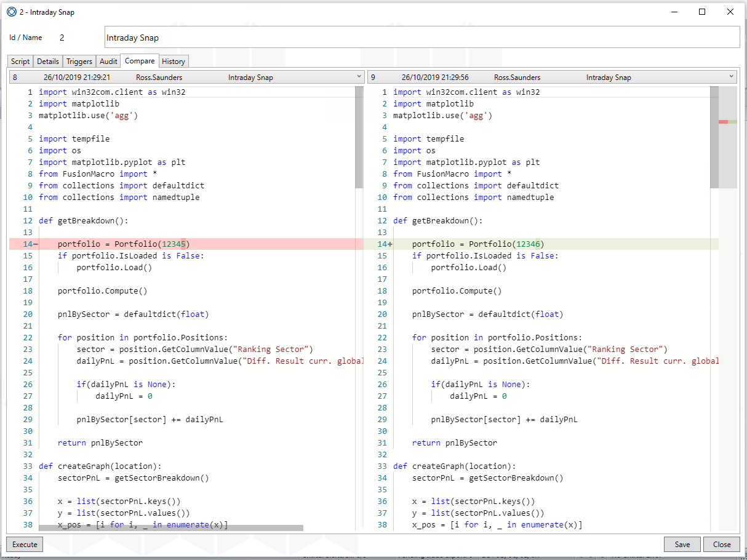Click left pane horizontal scrollbar thumb
The width and height of the screenshot is (747, 560).
(x=171, y=528)
